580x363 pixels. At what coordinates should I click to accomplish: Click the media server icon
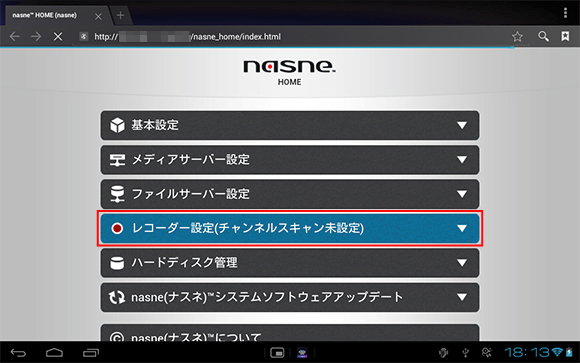(x=117, y=160)
